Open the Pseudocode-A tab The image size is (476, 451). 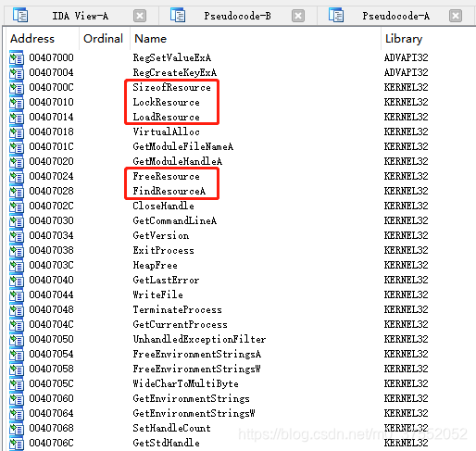(x=395, y=16)
